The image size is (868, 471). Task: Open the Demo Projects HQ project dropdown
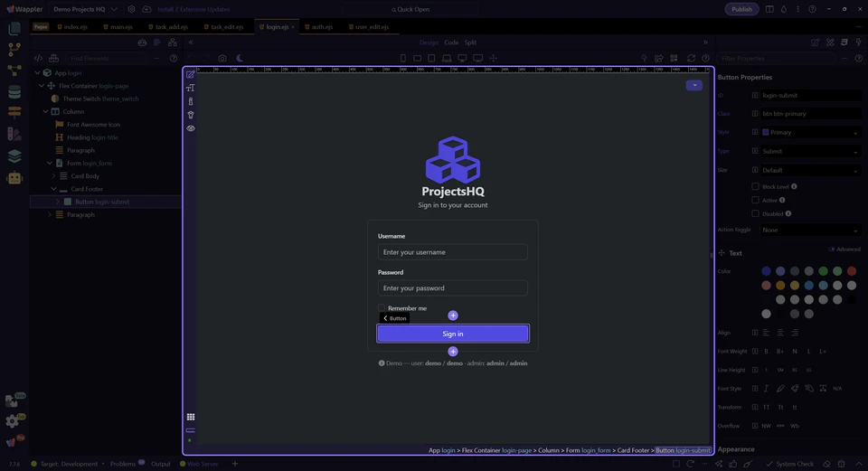tap(85, 9)
